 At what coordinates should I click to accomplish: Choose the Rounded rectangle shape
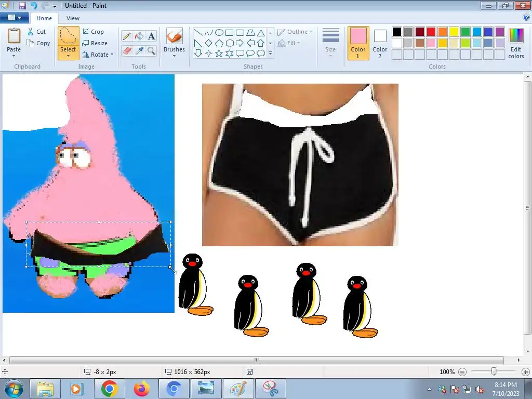pos(240,33)
